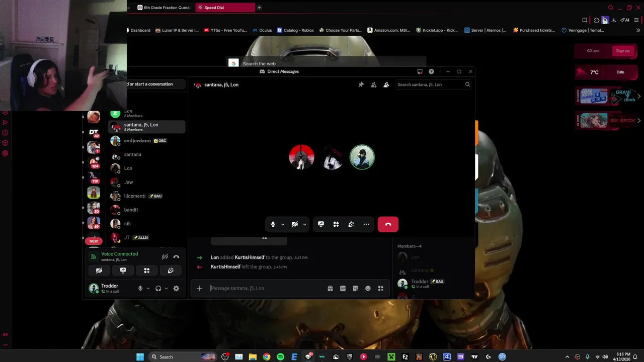644x362 pixels.
Task: Disconnect from voice in Voice Connected panel
Action: [176, 257]
